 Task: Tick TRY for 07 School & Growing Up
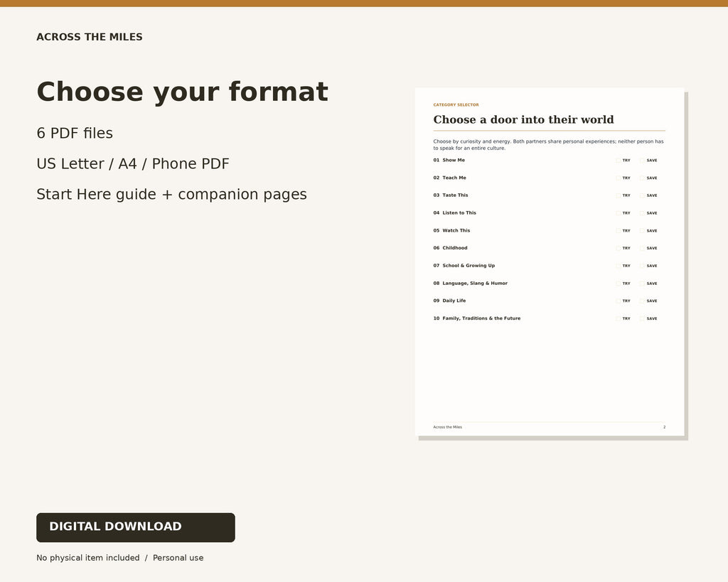(x=619, y=266)
